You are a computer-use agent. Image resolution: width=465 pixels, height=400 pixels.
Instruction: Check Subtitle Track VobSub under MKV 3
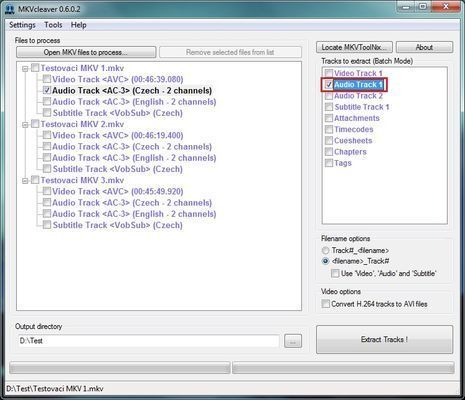(47, 225)
